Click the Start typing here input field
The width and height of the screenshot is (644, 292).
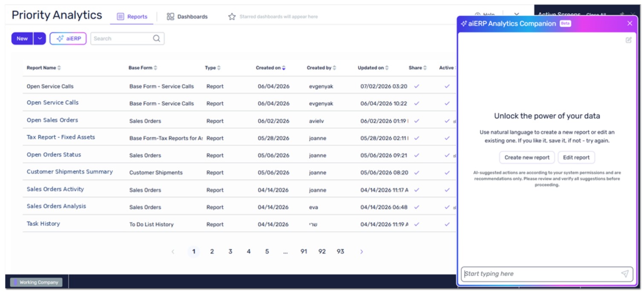pyautogui.click(x=540, y=274)
